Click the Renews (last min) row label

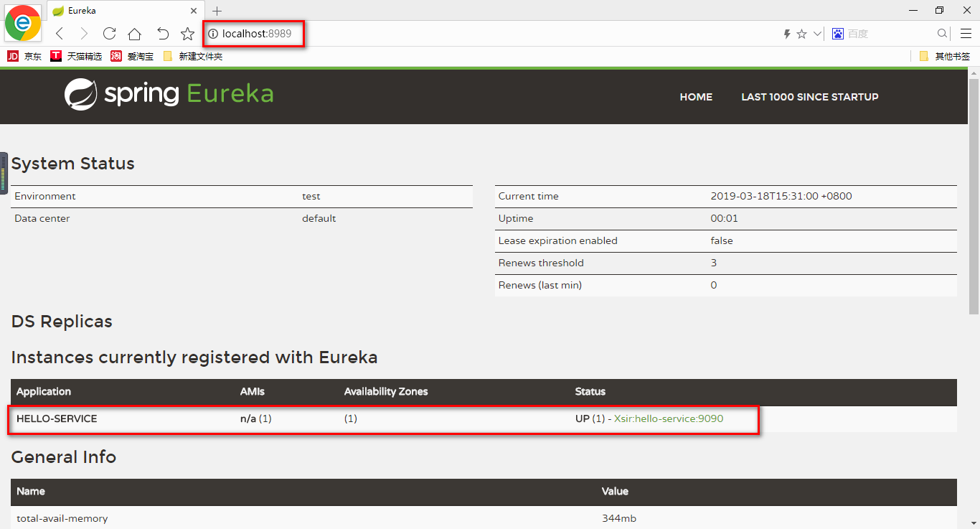pos(540,285)
